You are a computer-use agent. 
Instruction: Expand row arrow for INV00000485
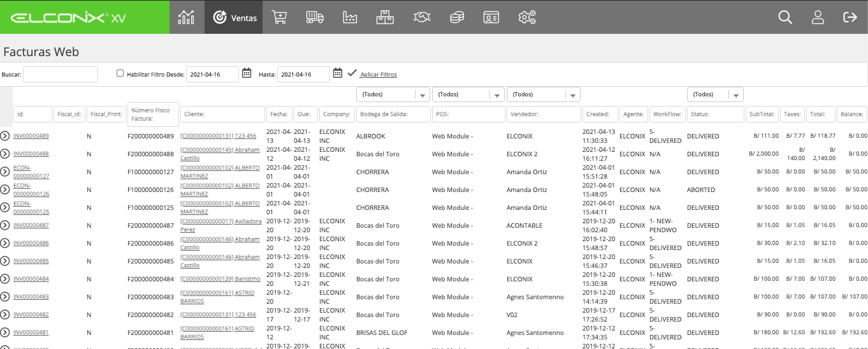(5, 261)
